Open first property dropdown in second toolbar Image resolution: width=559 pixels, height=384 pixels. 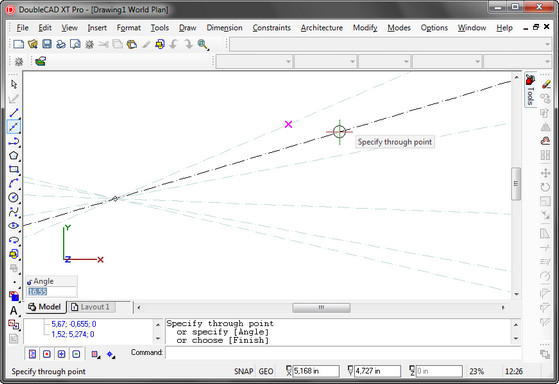coord(254,62)
